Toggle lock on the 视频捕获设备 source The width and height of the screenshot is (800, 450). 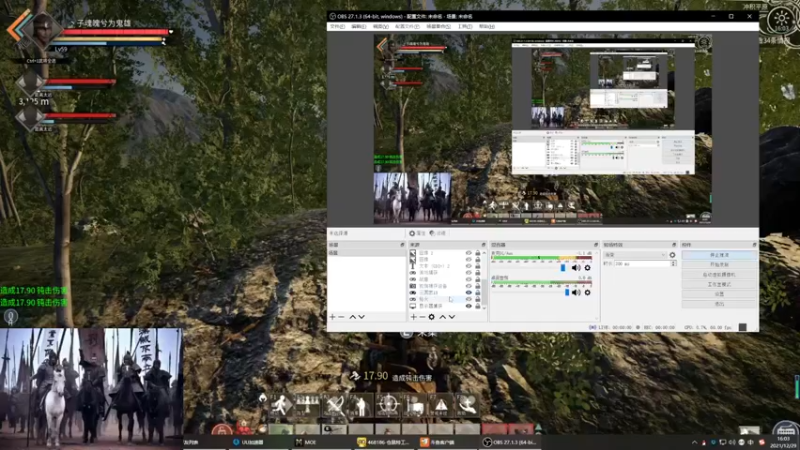(x=478, y=286)
